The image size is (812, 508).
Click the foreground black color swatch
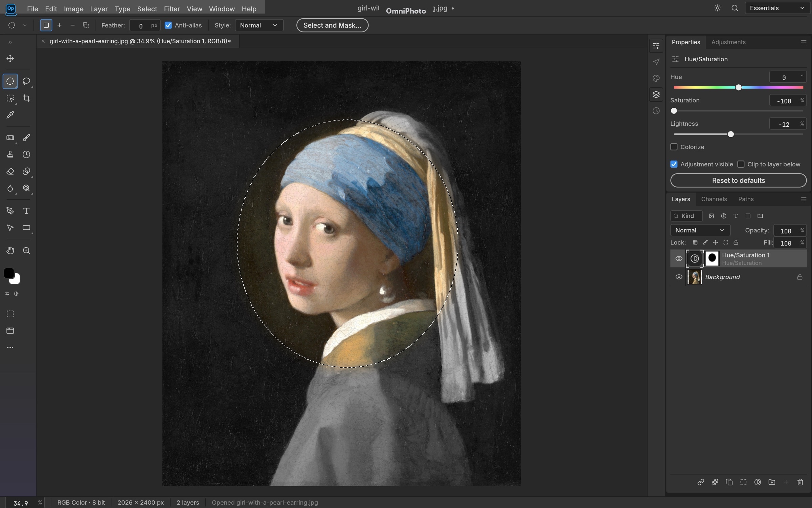click(x=8, y=273)
